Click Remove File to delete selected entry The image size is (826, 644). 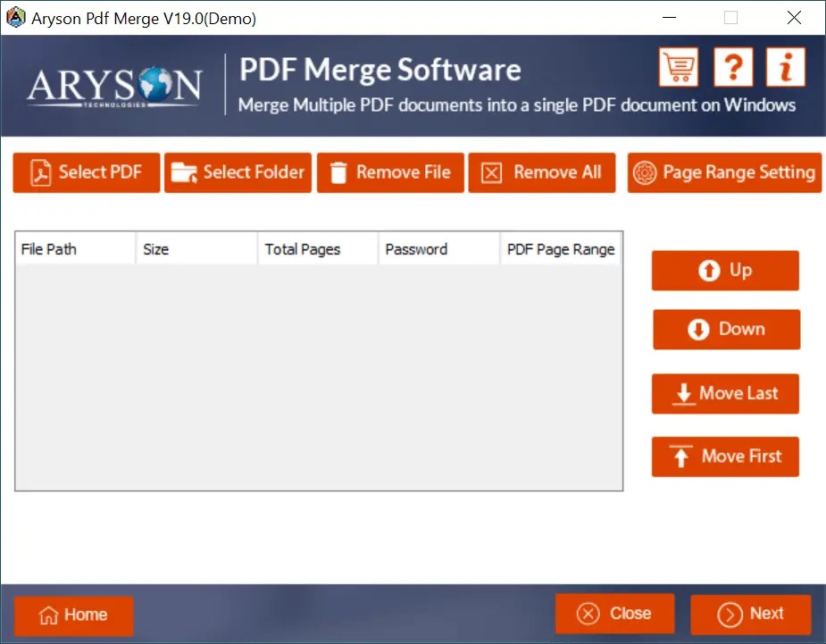point(390,172)
